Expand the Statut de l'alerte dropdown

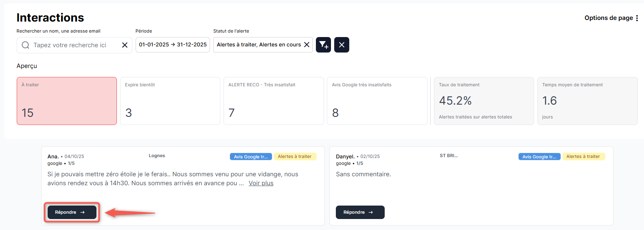click(258, 45)
